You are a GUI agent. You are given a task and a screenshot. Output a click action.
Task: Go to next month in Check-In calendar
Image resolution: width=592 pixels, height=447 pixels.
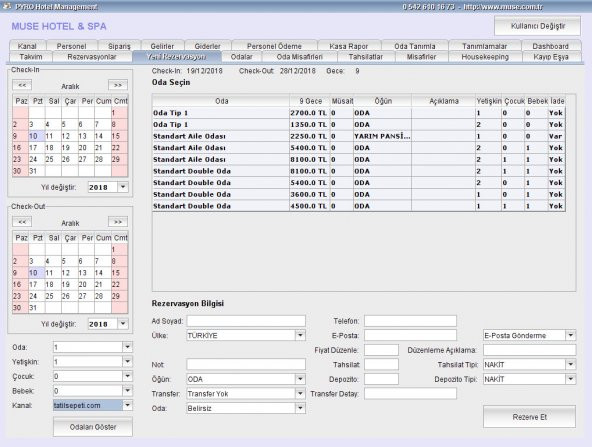point(118,85)
